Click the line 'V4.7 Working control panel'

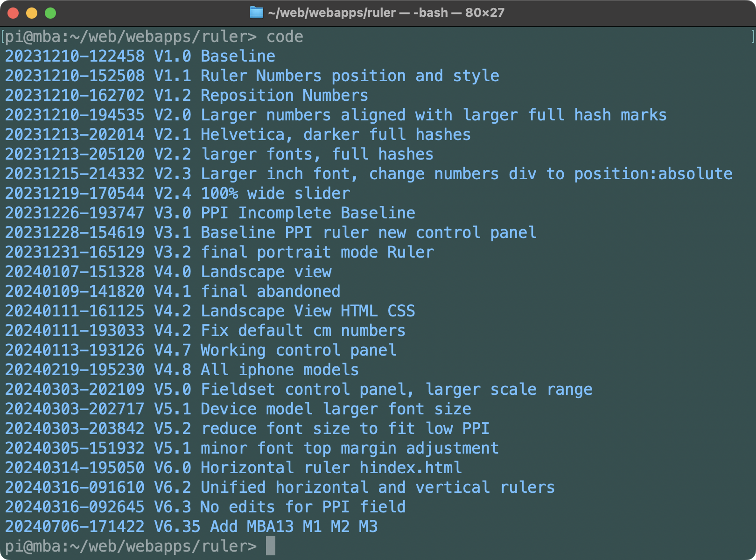click(275, 350)
